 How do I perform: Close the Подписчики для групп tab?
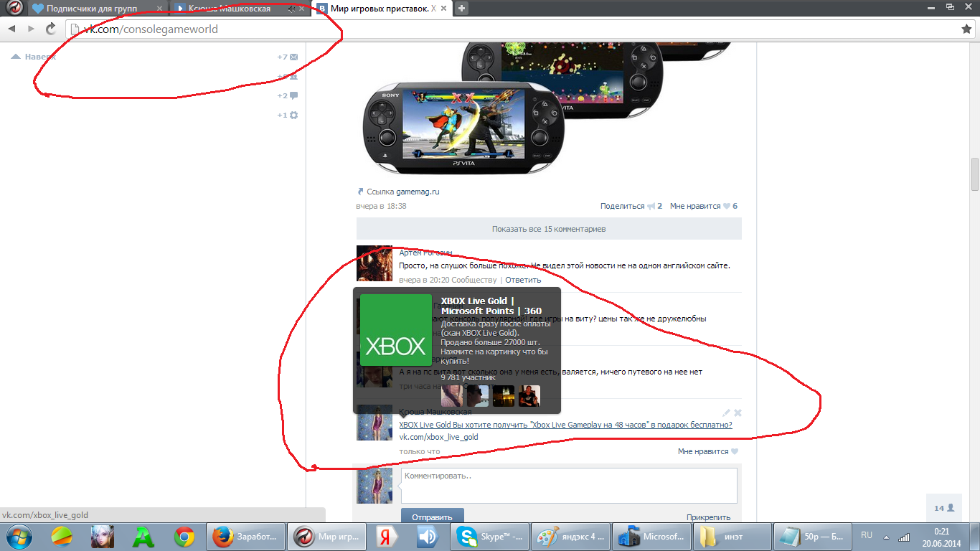160,9
